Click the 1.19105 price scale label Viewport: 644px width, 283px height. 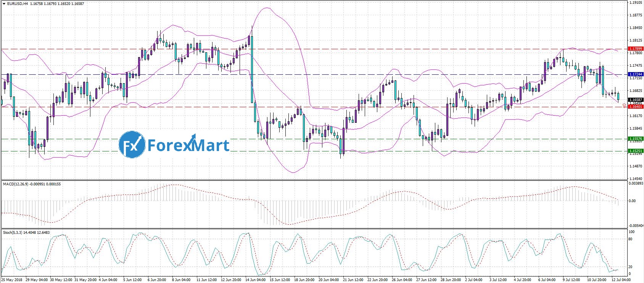[x=636, y=3]
